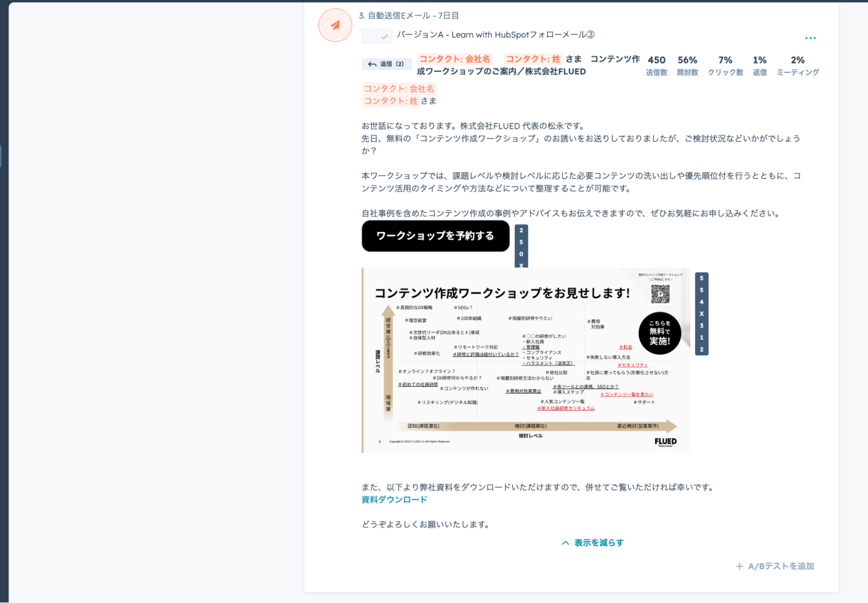
Task: Click the FLUED logo in the slide image
Action: point(665,441)
